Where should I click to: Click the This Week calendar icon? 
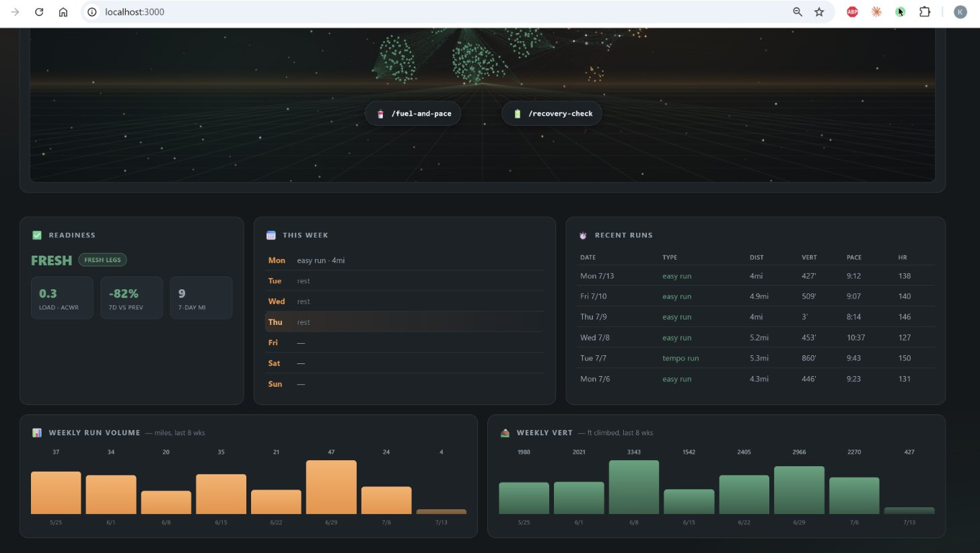(x=271, y=235)
